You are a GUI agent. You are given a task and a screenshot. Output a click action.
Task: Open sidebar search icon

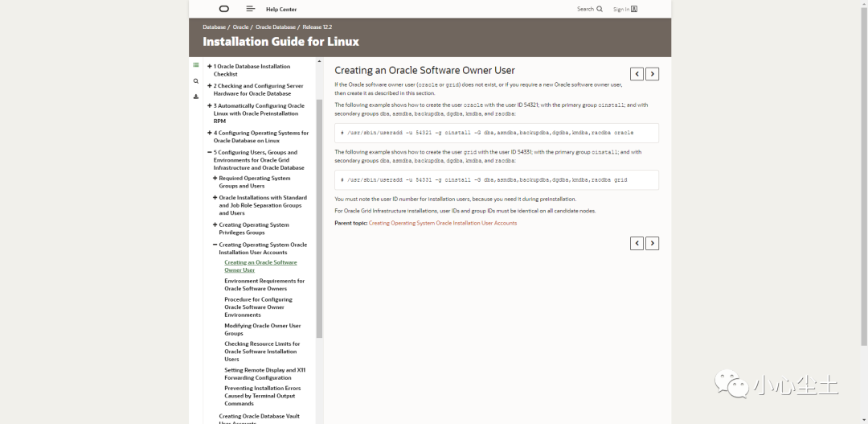(x=196, y=81)
